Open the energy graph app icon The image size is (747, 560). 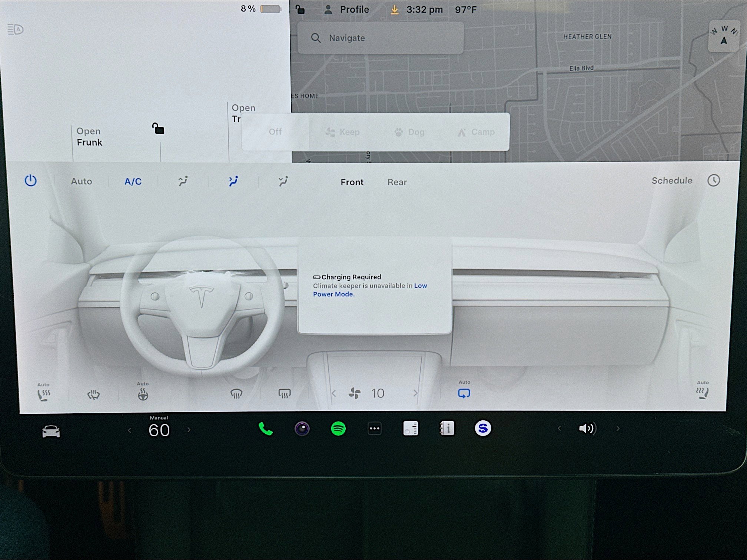[x=411, y=429]
